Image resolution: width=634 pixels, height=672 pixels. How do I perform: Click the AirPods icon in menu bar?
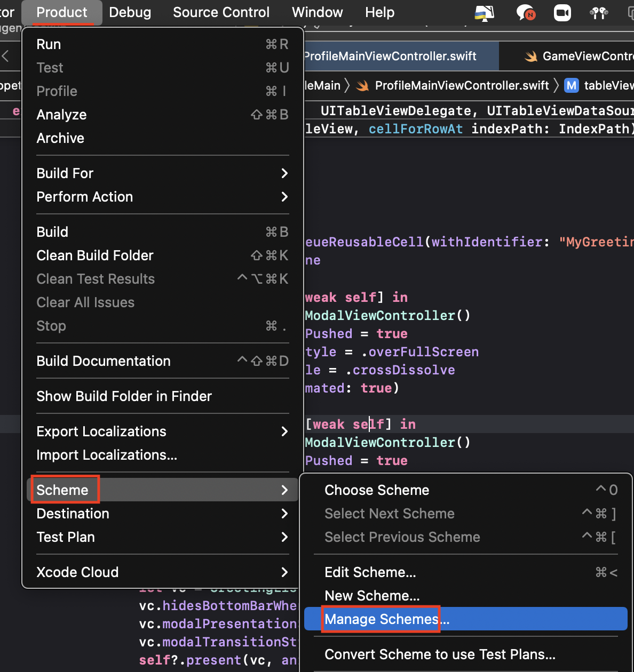(x=599, y=13)
